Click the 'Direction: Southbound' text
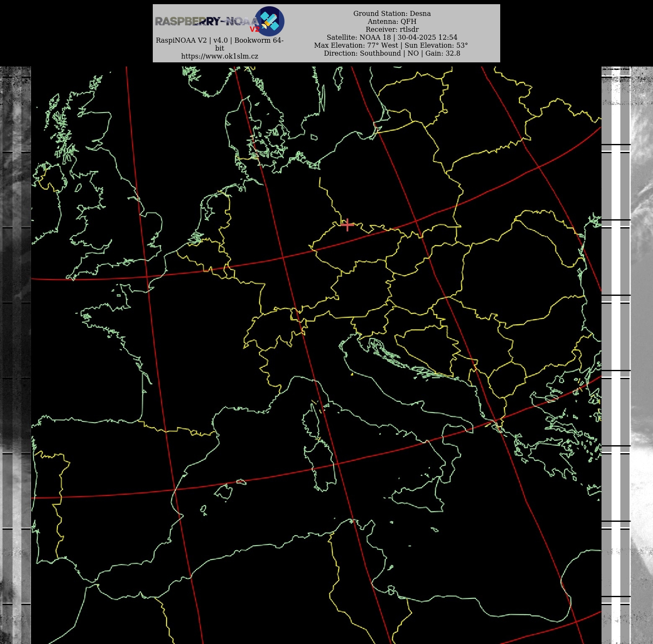The width and height of the screenshot is (653, 644). click(x=362, y=53)
